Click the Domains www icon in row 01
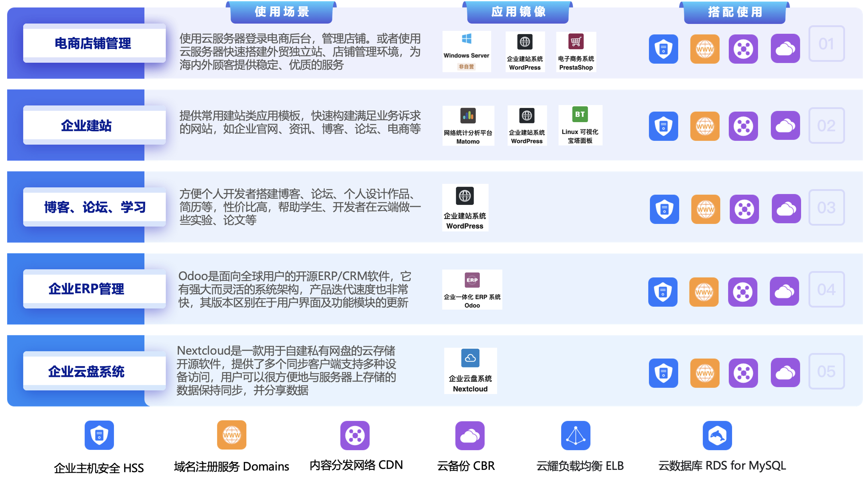Viewport: 868px width, 477px height. [705, 49]
